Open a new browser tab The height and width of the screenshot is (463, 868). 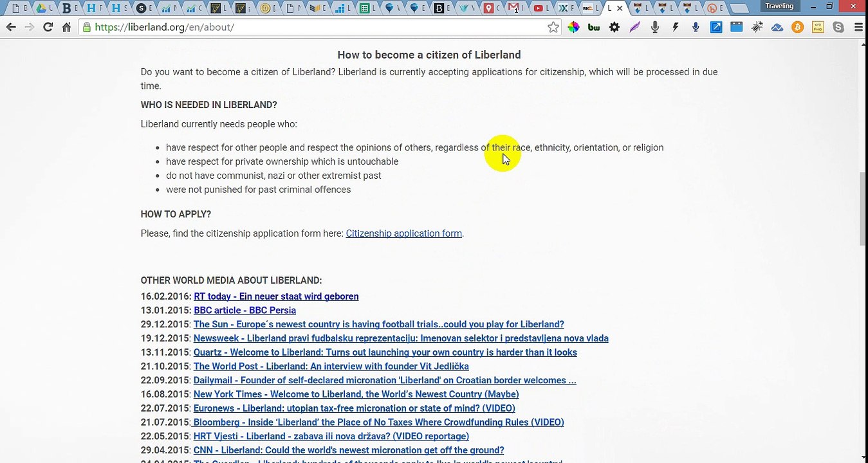[x=740, y=9]
